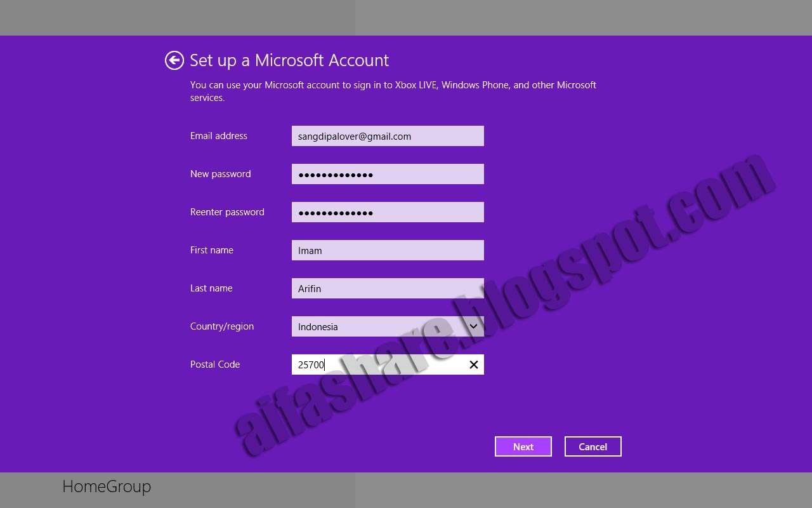Edit the First name field containing Imam
This screenshot has width=812, height=508.
(388, 250)
